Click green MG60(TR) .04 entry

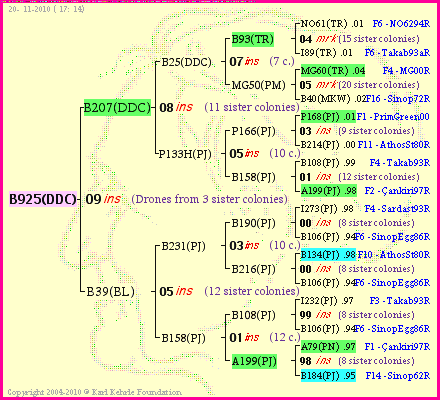333,71
